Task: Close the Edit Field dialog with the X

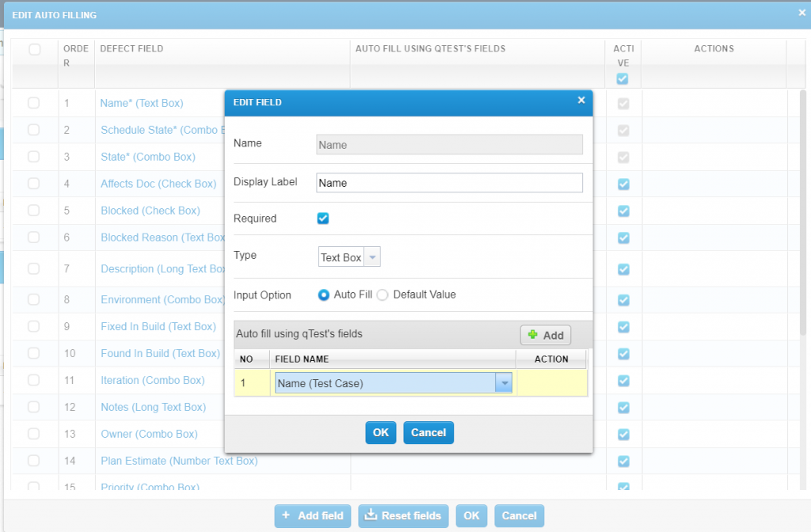Action: (x=581, y=101)
